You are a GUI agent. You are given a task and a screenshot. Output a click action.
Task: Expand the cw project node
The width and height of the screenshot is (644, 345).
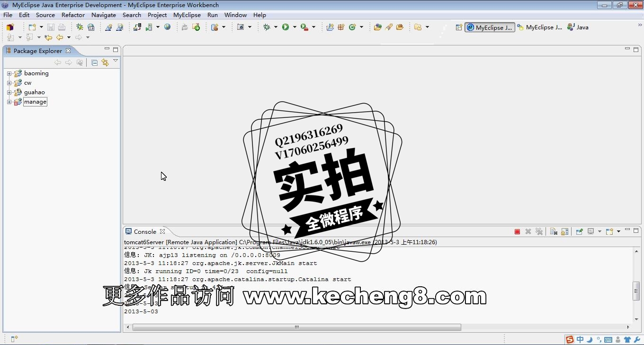tap(9, 83)
